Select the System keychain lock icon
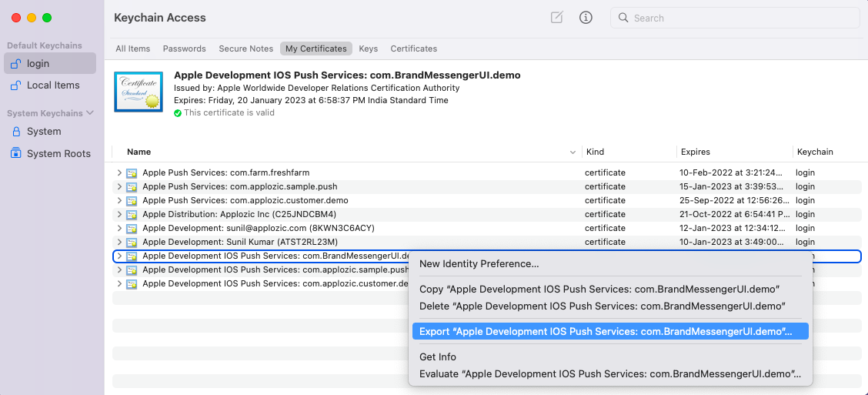The width and height of the screenshot is (868, 395). (15, 132)
